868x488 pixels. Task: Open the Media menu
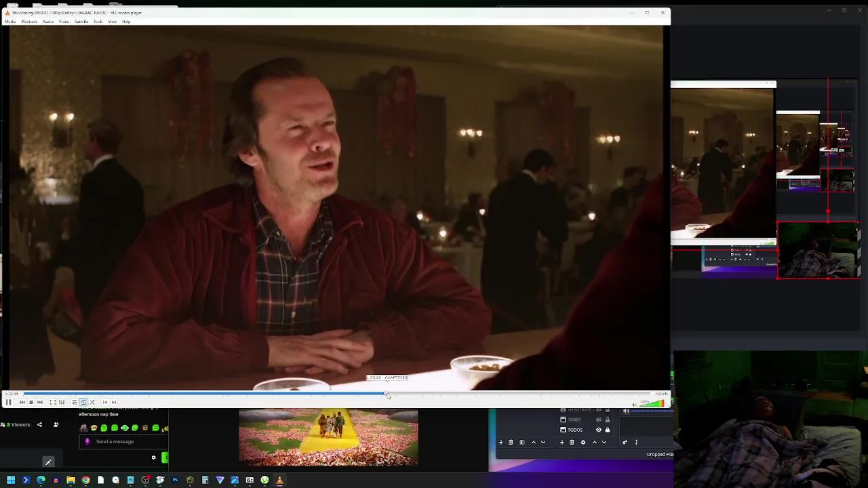click(10, 22)
